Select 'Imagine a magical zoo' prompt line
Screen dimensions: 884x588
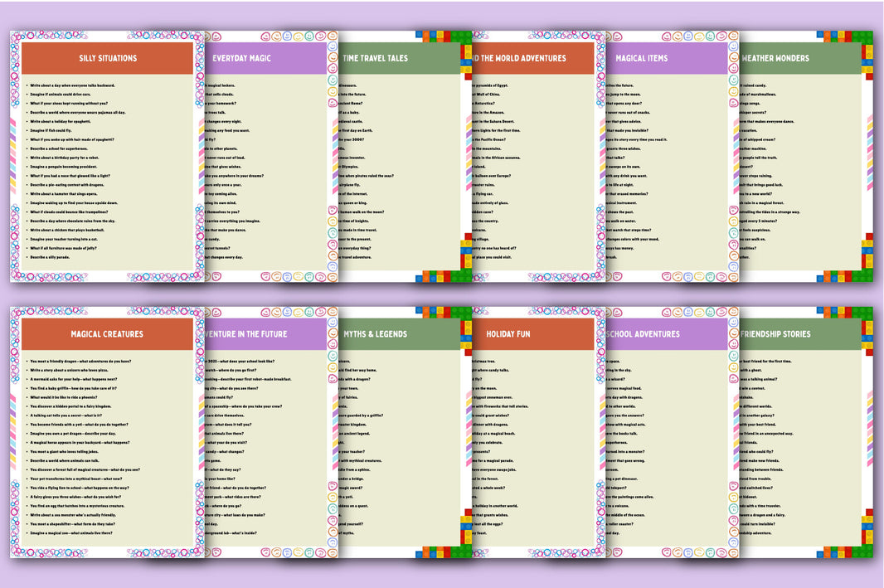coord(72,532)
